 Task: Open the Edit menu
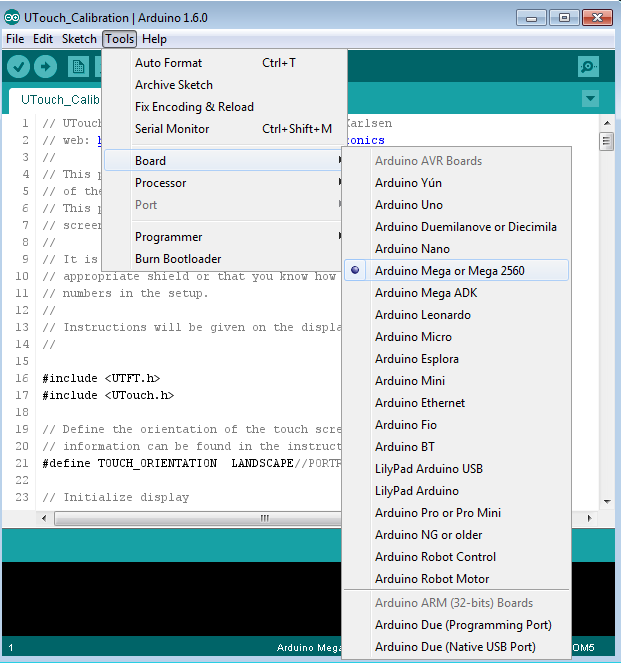click(x=43, y=39)
